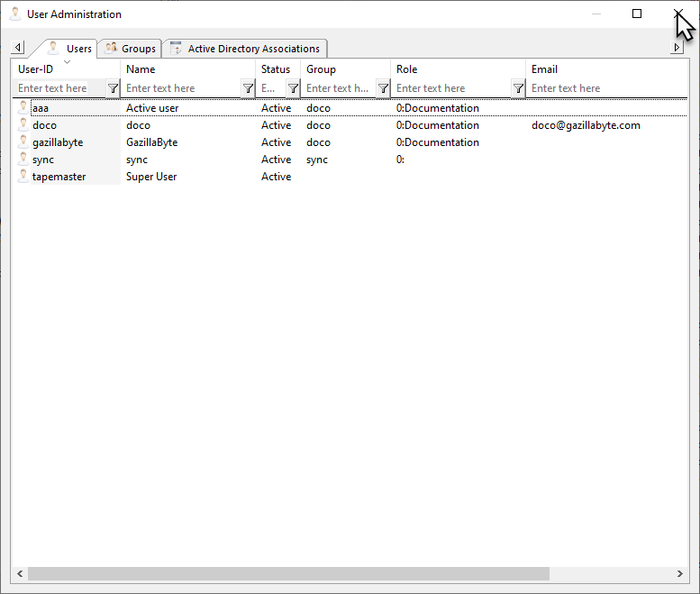
Task: Switch to the Groups tab
Action: 131,49
